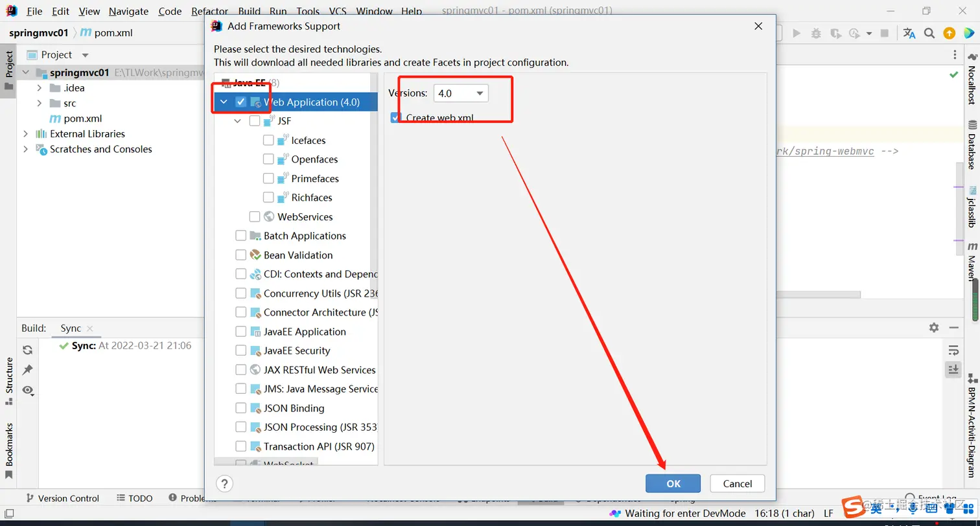Check the Batch Applications checkbox
Image resolution: width=980 pixels, height=526 pixels.
241,236
